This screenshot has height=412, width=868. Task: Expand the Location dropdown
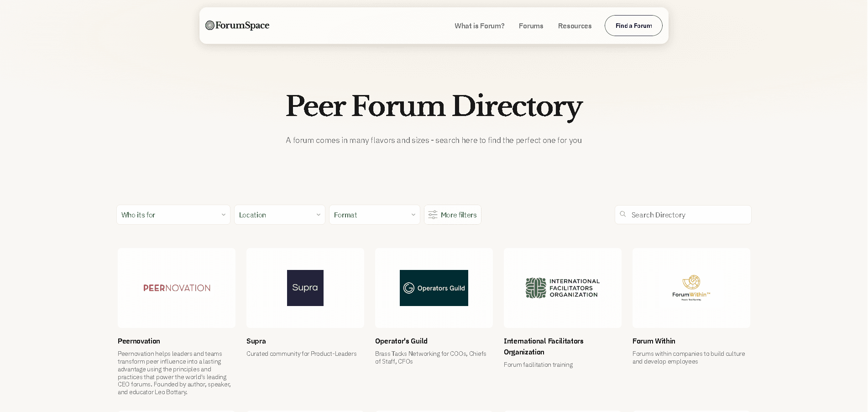click(x=280, y=215)
